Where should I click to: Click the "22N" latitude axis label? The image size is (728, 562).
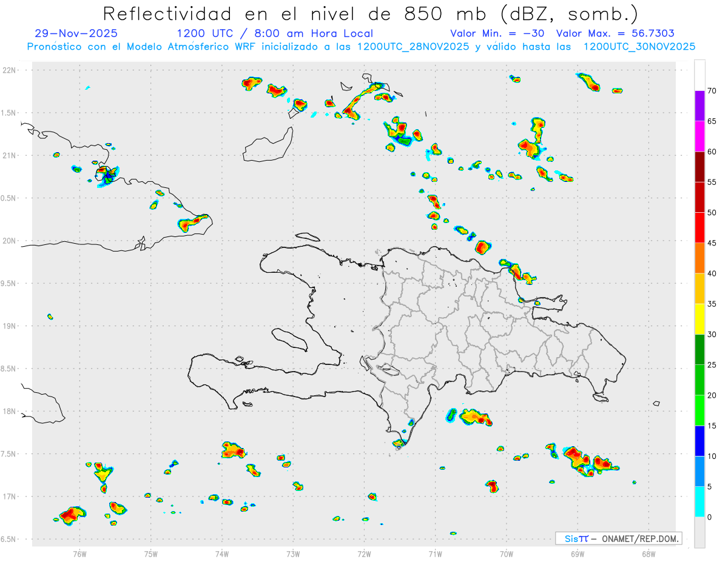click(x=10, y=70)
